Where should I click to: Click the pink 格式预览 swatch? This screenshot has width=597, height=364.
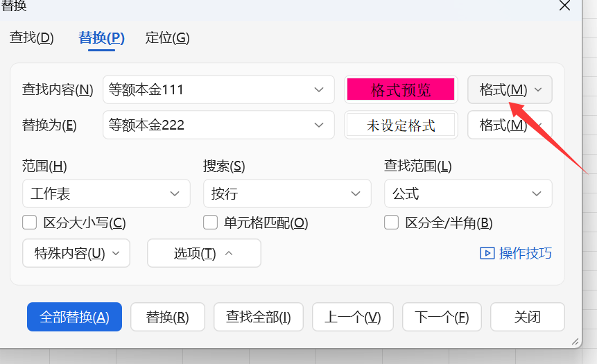point(401,89)
